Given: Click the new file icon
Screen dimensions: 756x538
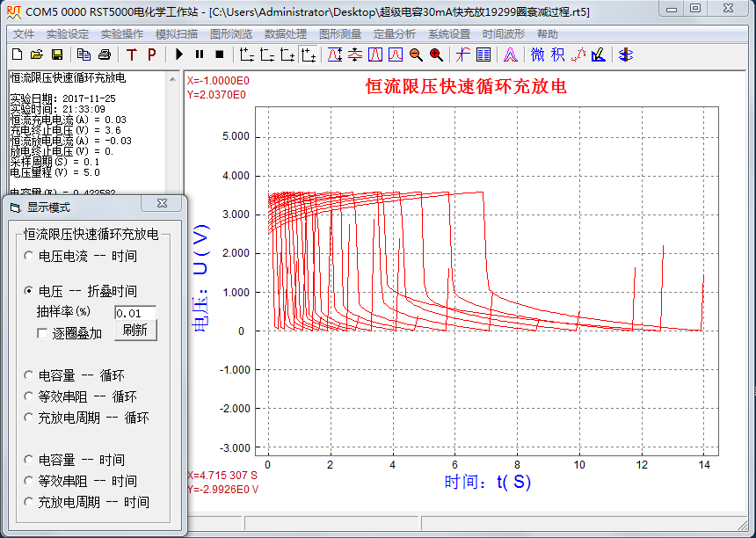Looking at the screenshot, I should 18,55.
